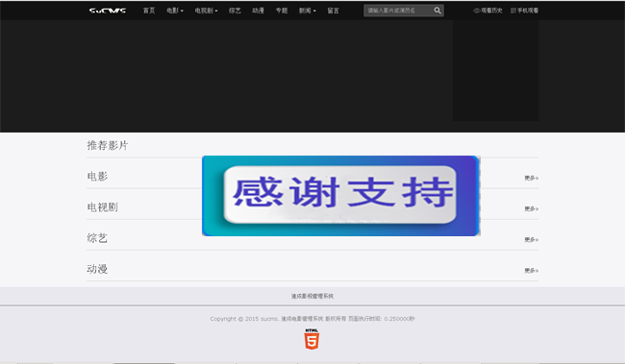The image size is (625, 364).
Task: Open the 专题 menu item
Action: (282, 11)
